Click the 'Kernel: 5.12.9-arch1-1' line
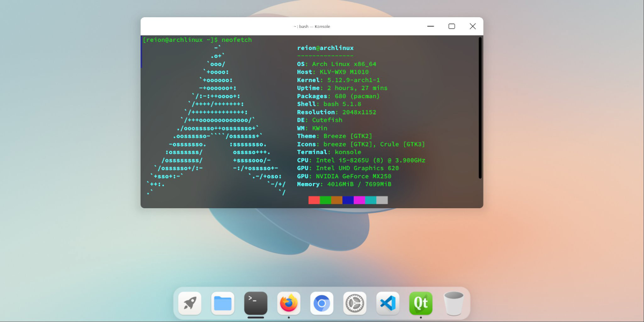The height and width of the screenshot is (322, 644). 339,80
